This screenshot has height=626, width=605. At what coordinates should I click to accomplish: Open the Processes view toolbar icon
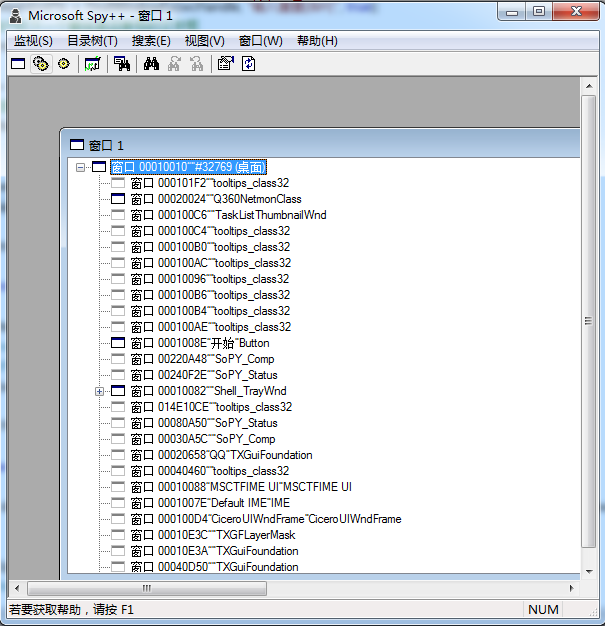click(x=41, y=64)
